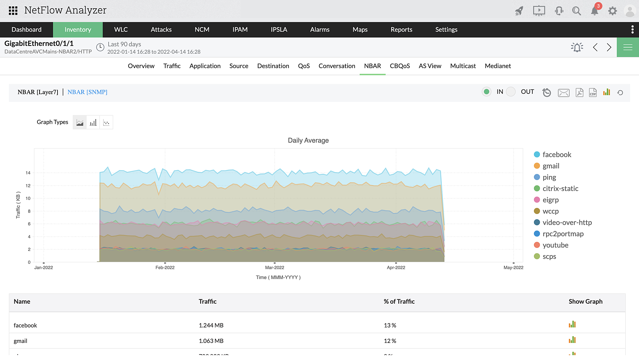Select scatter plot graph type

[x=106, y=122]
